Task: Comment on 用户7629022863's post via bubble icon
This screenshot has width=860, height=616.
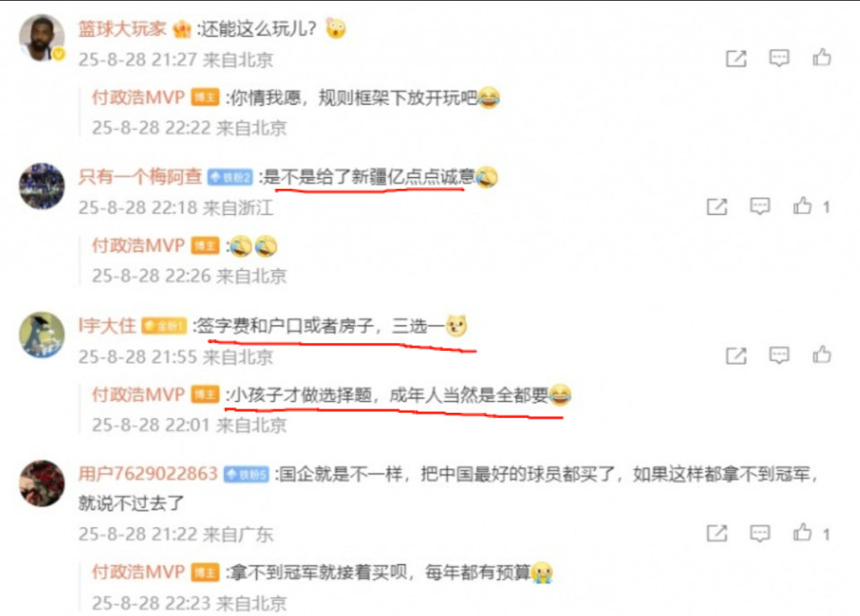Action: pos(760,533)
